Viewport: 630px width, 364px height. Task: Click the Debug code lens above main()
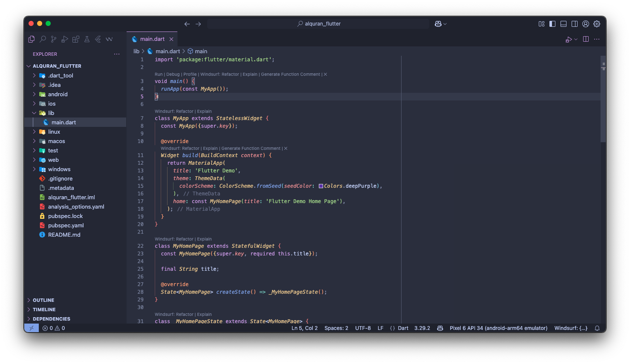(173, 74)
